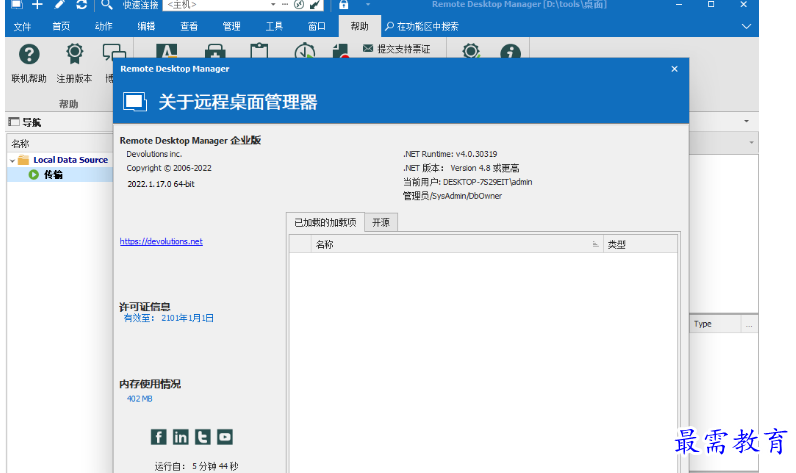Open the Twitter icon in About dialog

click(203, 437)
